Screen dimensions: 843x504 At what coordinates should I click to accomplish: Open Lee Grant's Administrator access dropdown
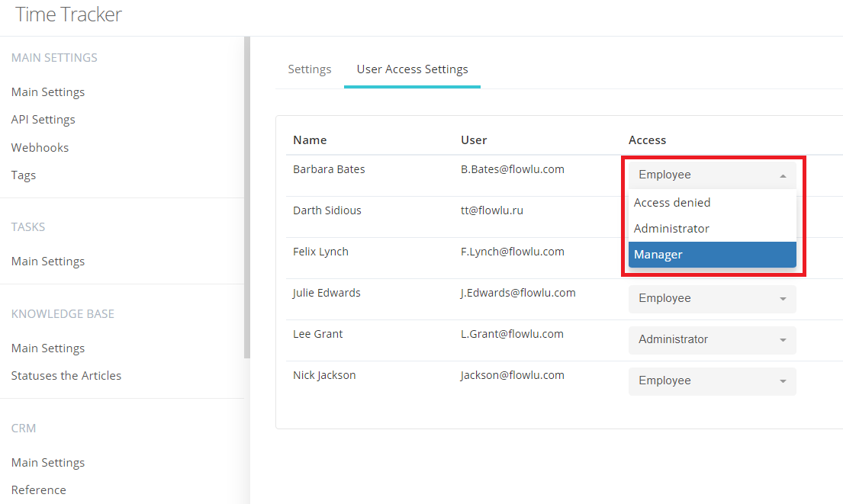pyautogui.click(x=713, y=340)
